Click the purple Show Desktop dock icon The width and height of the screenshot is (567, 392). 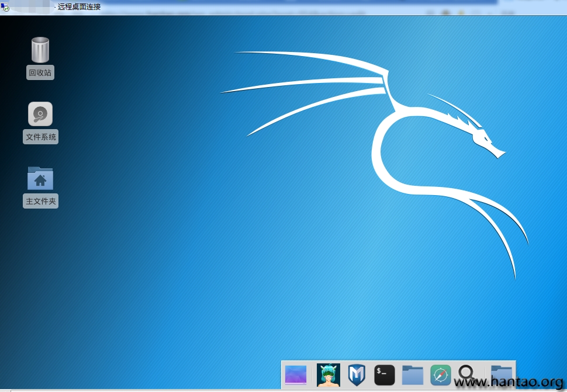296,374
